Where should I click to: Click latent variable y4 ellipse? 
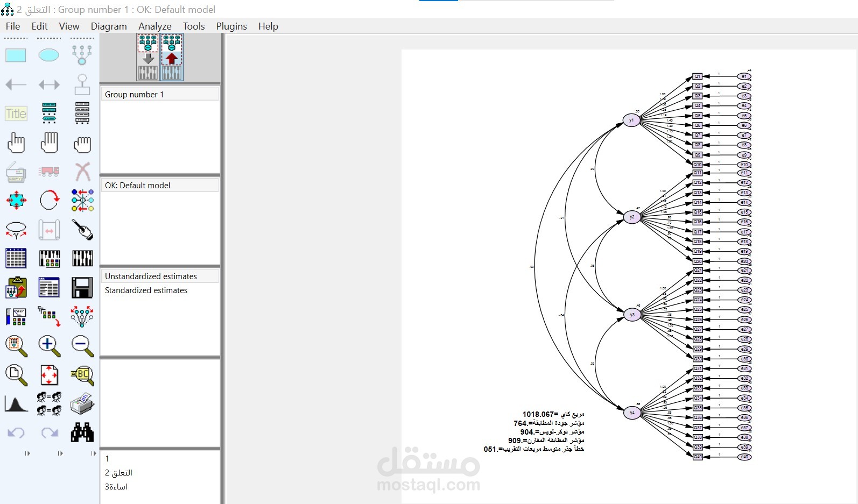click(632, 413)
